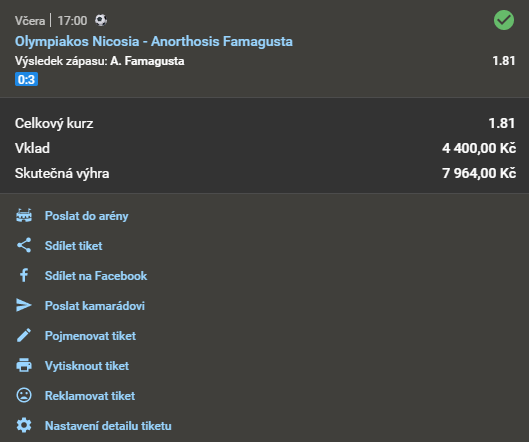Open Pojmenovat tiket
Screen dimensions: 529x442
point(90,336)
